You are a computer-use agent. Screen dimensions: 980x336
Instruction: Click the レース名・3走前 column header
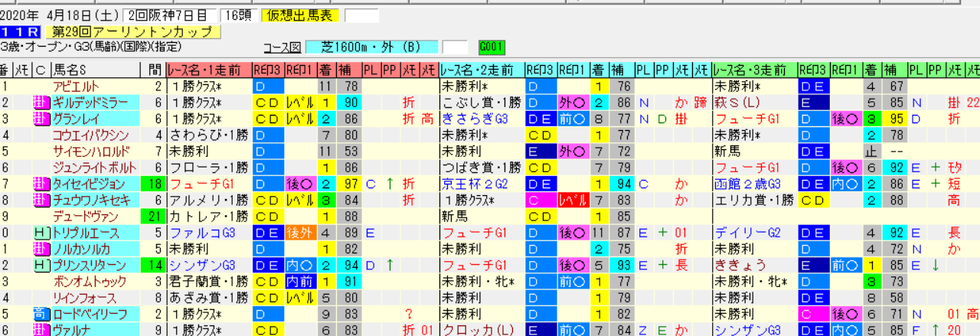click(x=754, y=70)
